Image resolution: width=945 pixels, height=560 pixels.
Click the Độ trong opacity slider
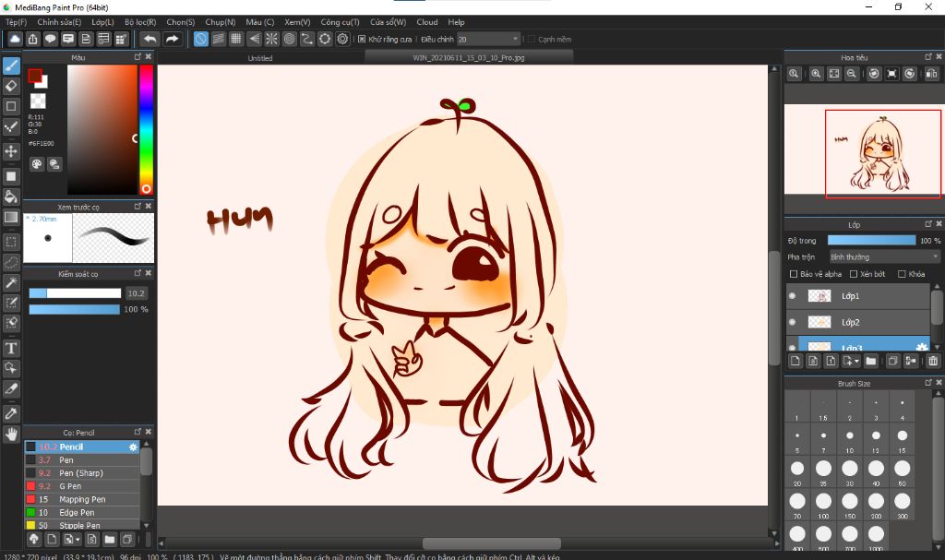[871, 241]
